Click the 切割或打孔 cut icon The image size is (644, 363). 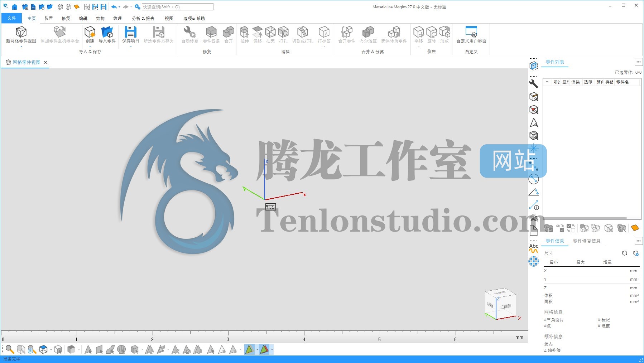tap(303, 32)
